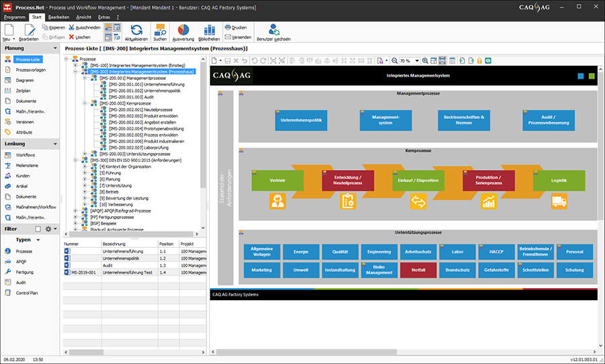The height and width of the screenshot is (364, 605).
Task: Toggle the Prozesse type filter
Action: (24, 251)
